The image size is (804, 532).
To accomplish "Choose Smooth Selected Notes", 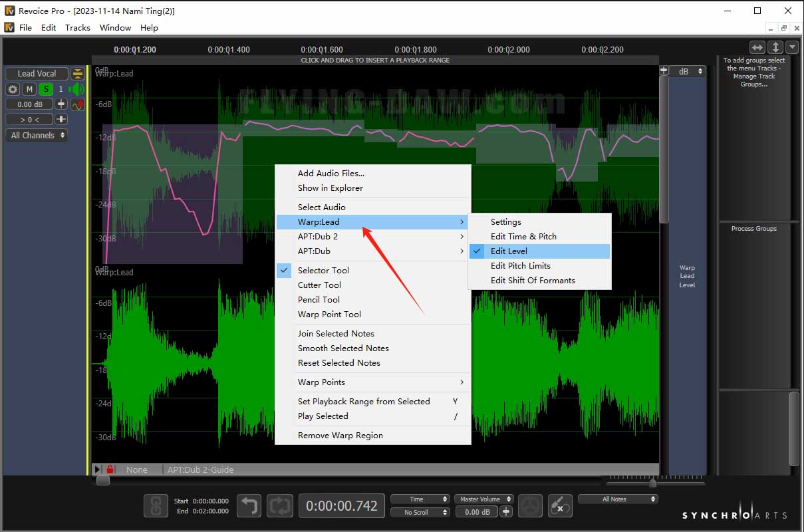I will click(374, 348).
